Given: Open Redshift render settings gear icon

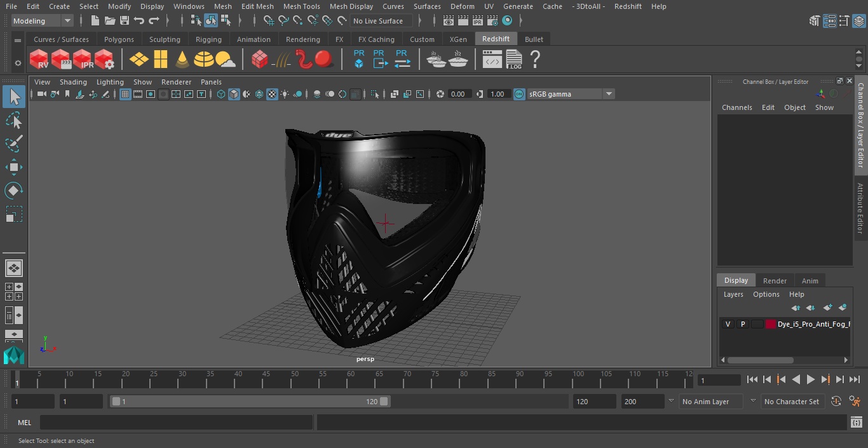Looking at the screenshot, I should tap(104, 60).
